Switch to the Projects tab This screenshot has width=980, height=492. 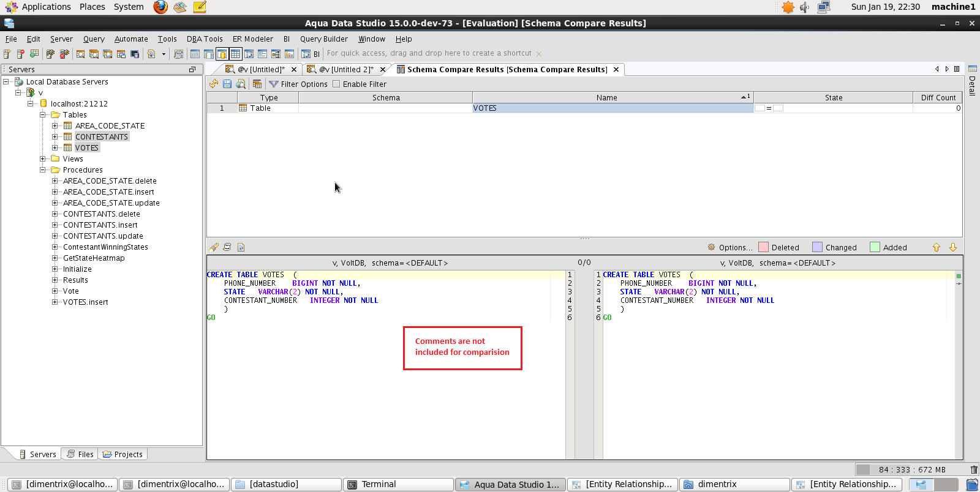[x=123, y=454]
